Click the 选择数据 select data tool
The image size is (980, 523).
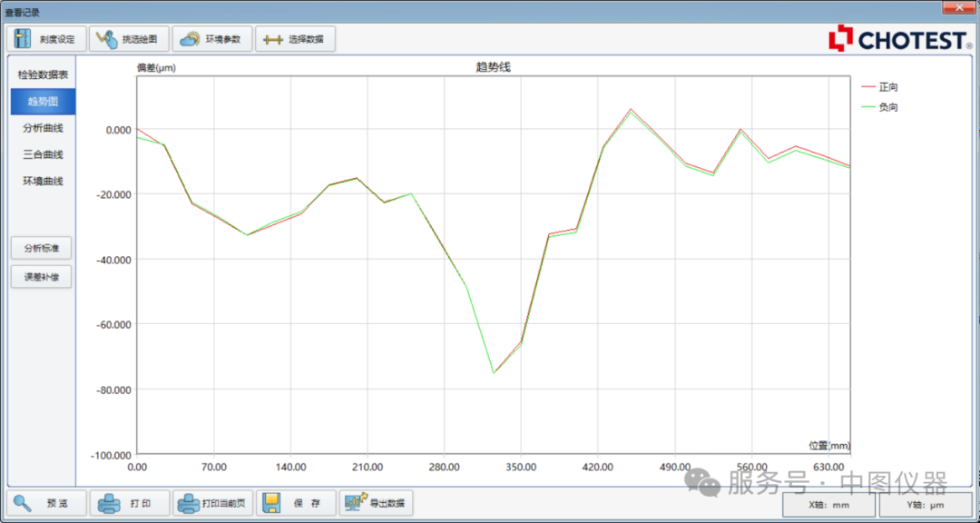pos(296,39)
